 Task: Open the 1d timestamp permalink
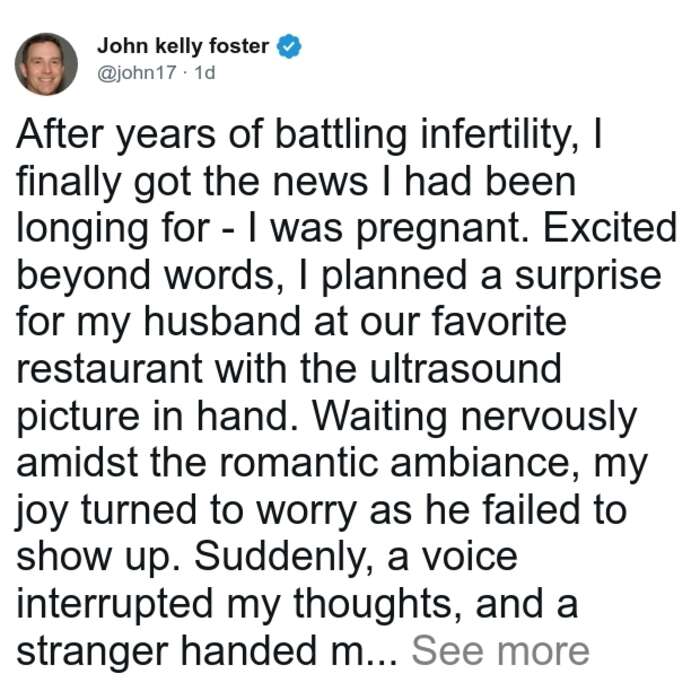coord(205,72)
